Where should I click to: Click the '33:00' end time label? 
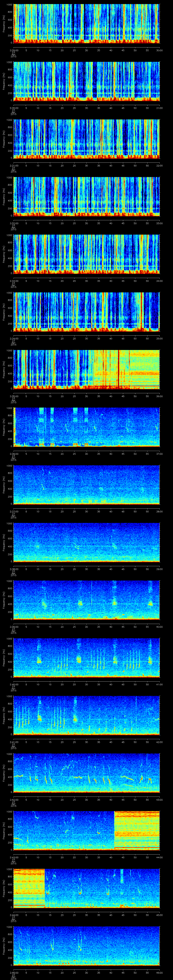[160, 223]
